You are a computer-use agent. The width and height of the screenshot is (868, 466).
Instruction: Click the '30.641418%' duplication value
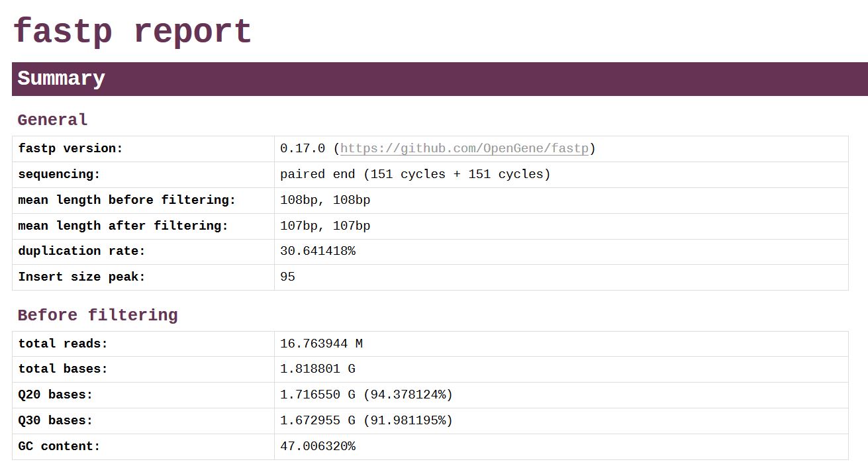pos(318,251)
